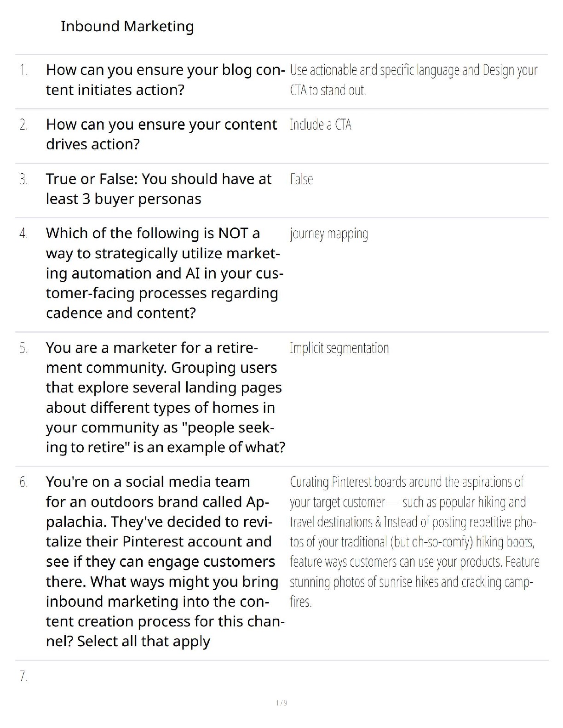Click the "Inbound Marketing" page title
Screen dimensions: 563x728
pyautogui.click(x=127, y=27)
